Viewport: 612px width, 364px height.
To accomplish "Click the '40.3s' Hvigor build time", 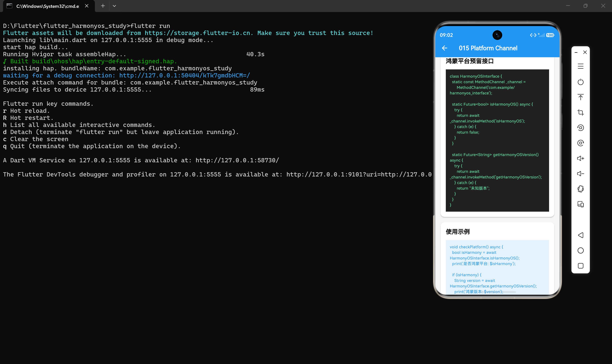I will [x=255, y=54].
